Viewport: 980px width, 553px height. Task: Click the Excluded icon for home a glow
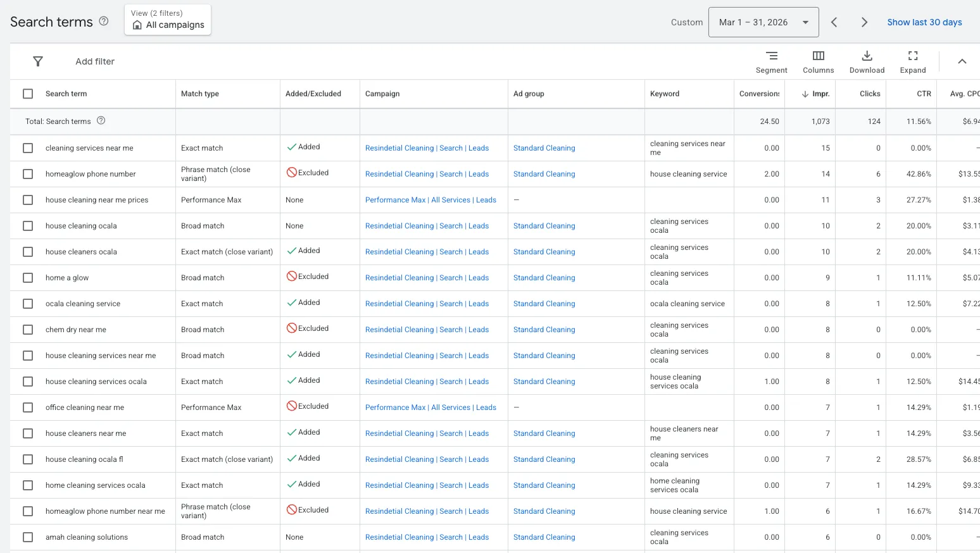(x=292, y=276)
